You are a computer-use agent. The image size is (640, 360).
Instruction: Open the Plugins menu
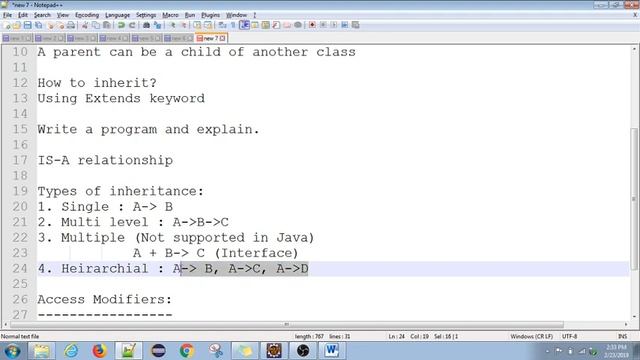(210, 15)
